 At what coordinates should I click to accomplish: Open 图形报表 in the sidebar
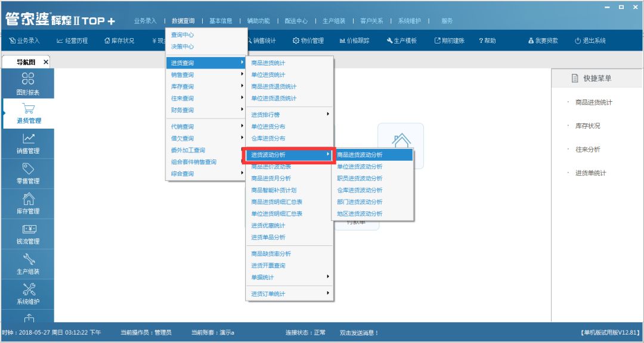(27, 84)
